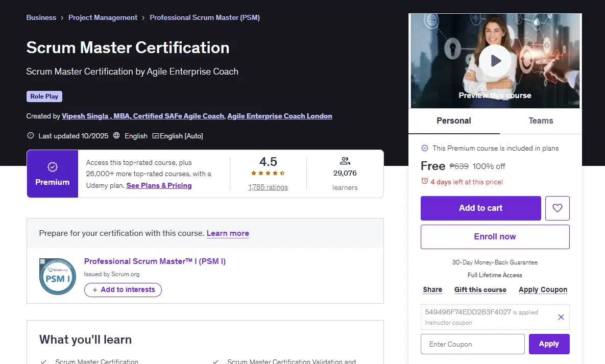Click the 29,076 learners count

point(345,173)
